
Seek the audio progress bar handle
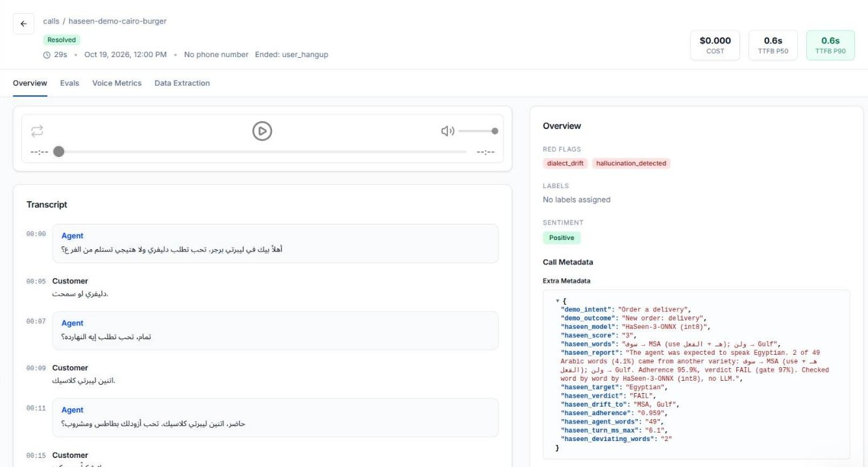coord(58,152)
